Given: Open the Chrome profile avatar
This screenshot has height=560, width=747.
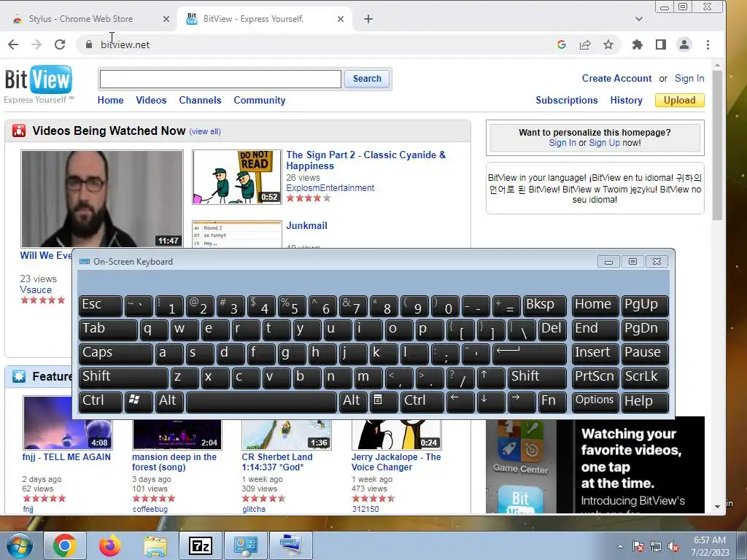Looking at the screenshot, I should pyautogui.click(x=684, y=44).
